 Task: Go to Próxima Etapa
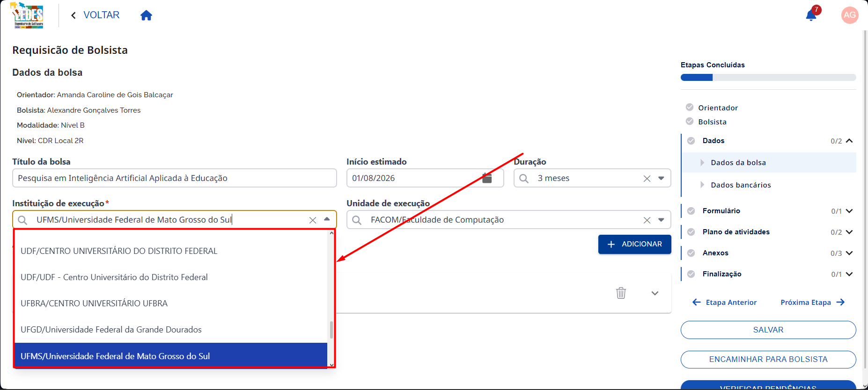[813, 302]
